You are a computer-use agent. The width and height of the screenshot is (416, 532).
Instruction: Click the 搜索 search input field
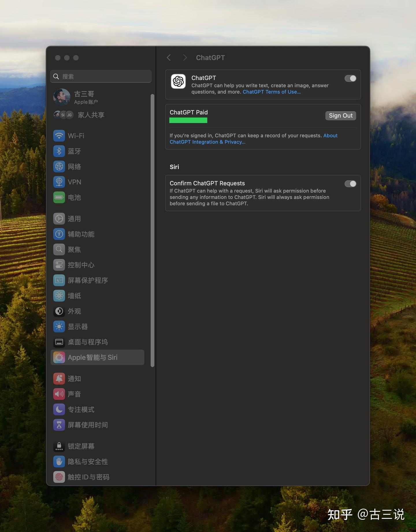(101, 77)
